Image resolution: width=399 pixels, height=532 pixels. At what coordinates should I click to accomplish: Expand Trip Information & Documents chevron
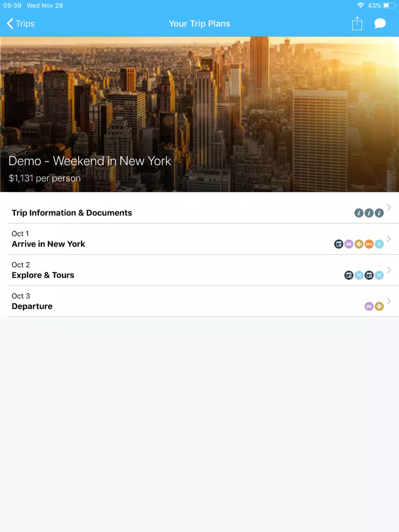pos(389,207)
